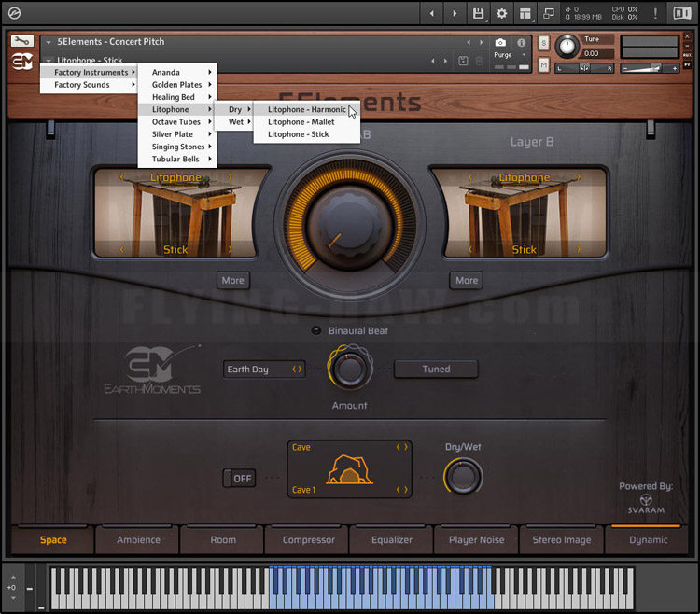Open the rack layout view icon
700x614 pixels.
click(525, 13)
